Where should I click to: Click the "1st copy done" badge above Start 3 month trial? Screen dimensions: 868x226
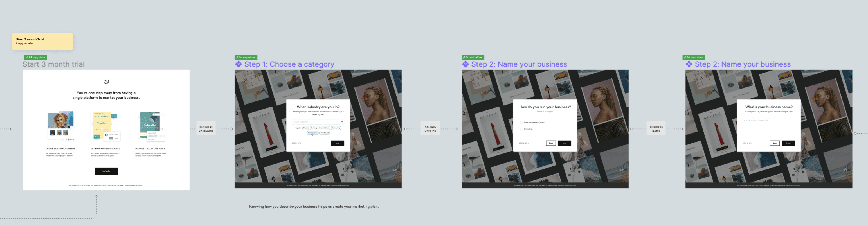point(35,57)
